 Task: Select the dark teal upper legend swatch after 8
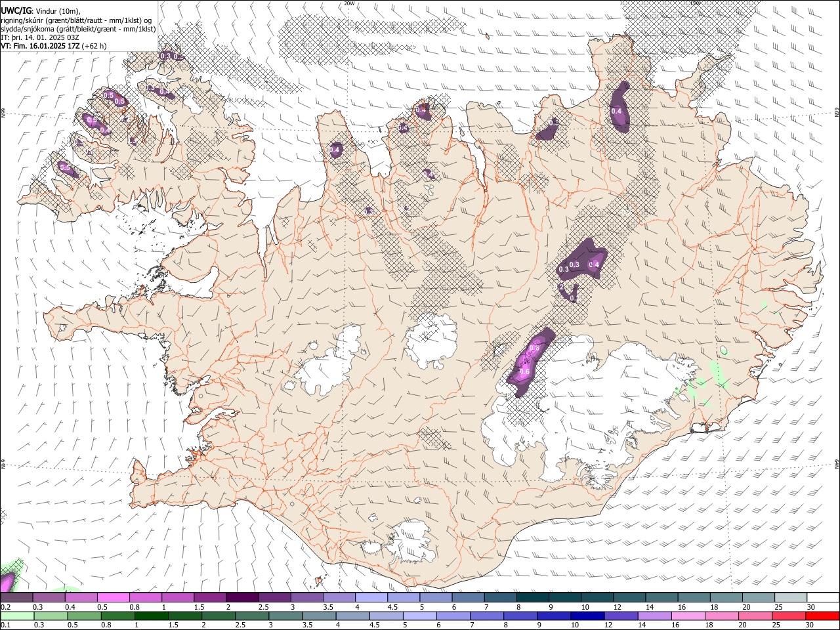point(532,598)
